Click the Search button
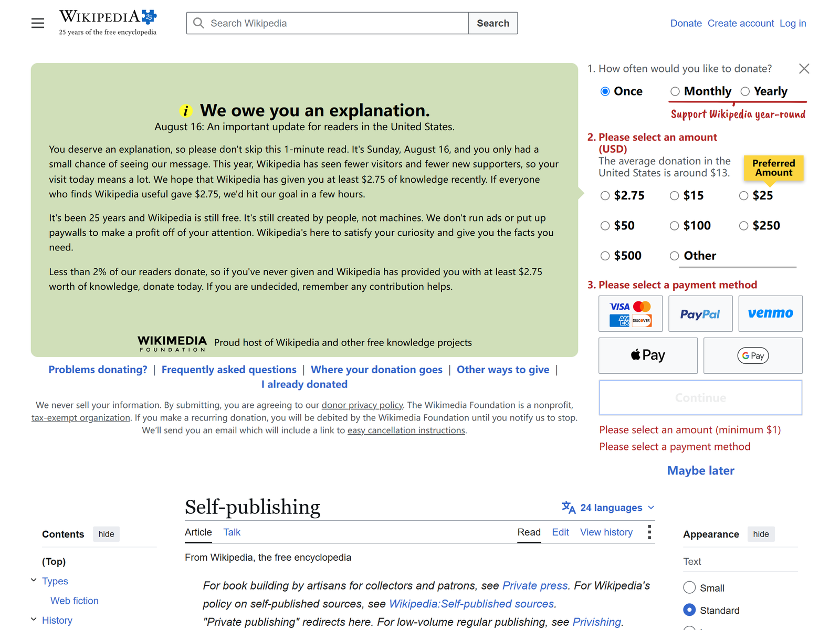 [x=493, y=23]
